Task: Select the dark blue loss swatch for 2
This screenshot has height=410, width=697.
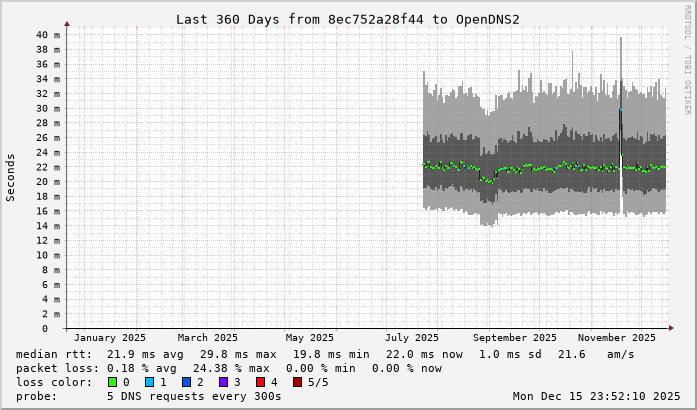Action: pos(187,382)
